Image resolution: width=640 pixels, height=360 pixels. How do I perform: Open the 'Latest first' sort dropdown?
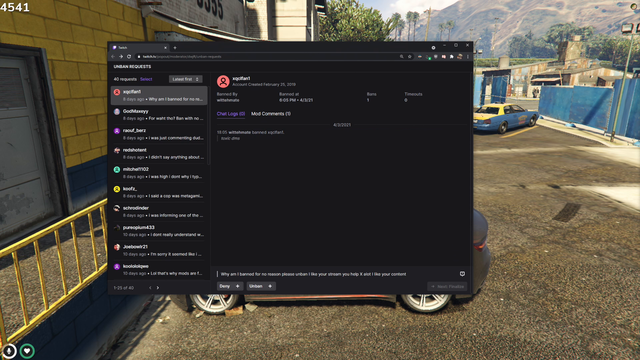[186, 79]
